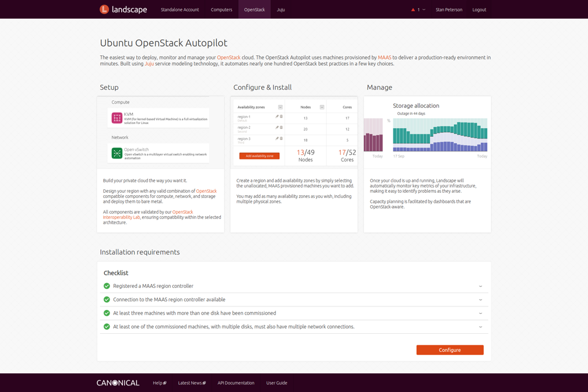Click green check for three machines commissioned
Screen dimensions: 588x392
(107, 313)
